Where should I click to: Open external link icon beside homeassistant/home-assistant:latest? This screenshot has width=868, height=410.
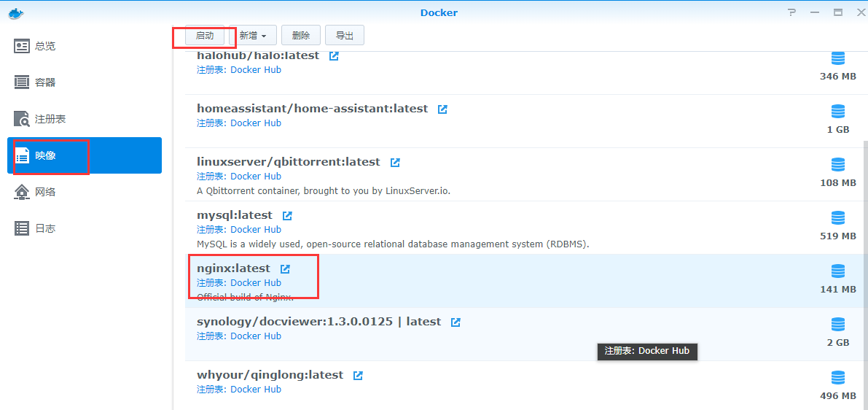(442, 109)
